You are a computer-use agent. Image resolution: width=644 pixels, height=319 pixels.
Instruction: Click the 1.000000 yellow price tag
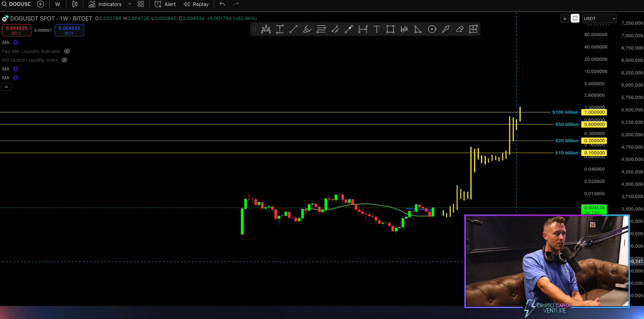[594, 112]
